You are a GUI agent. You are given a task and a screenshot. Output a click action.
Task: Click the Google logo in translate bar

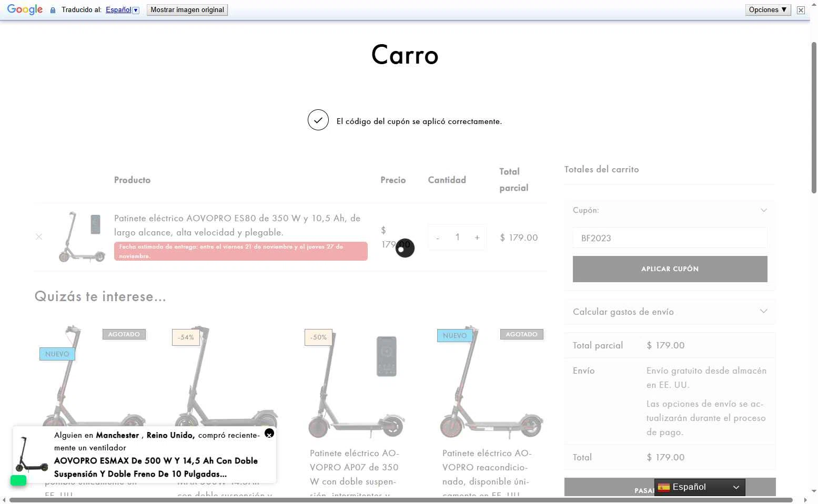(x=25, y=9)
